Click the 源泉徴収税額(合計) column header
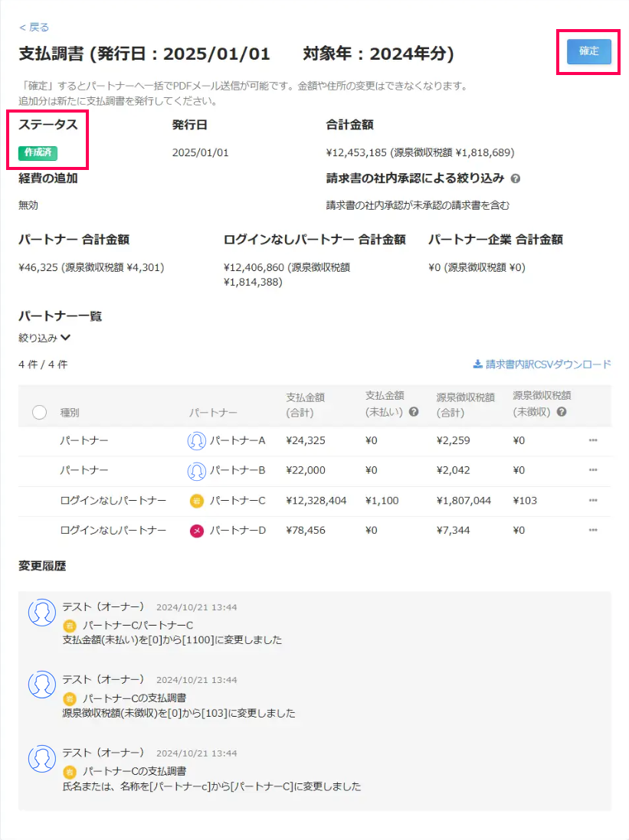Viewport: 629px width, 840px height. click(x=466, y=405)
